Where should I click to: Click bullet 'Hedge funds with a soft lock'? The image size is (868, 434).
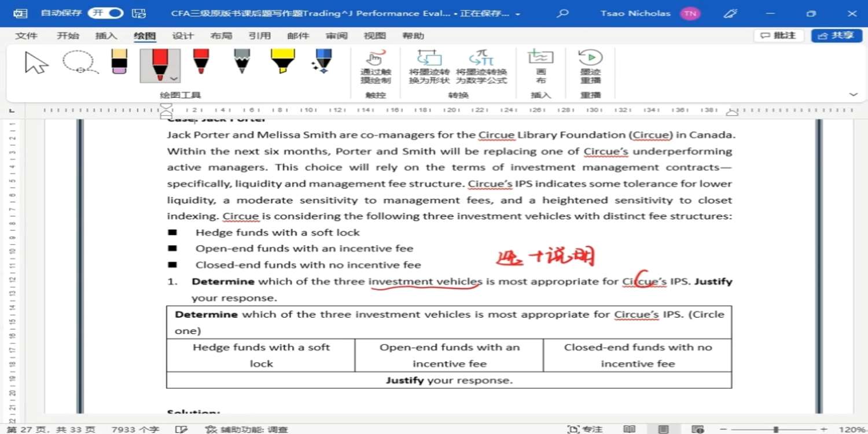point(278,233)
